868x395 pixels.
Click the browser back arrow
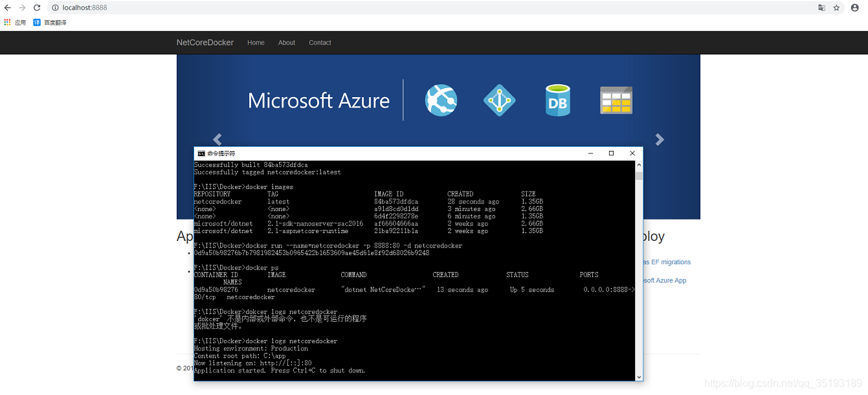click(x=7, y=8)
